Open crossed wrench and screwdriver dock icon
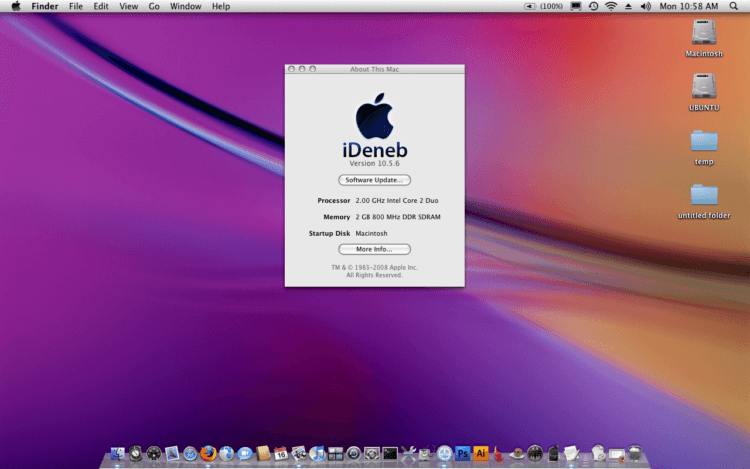The height and width of the screenshot is (469, 750). tap(408, 453)
